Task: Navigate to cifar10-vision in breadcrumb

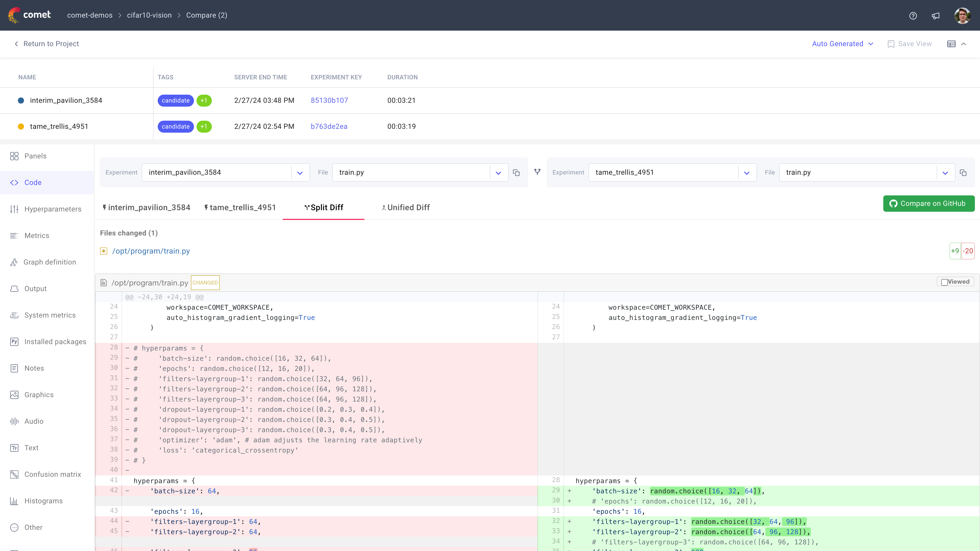Action: pyautogui.click(x=149, y=15)
